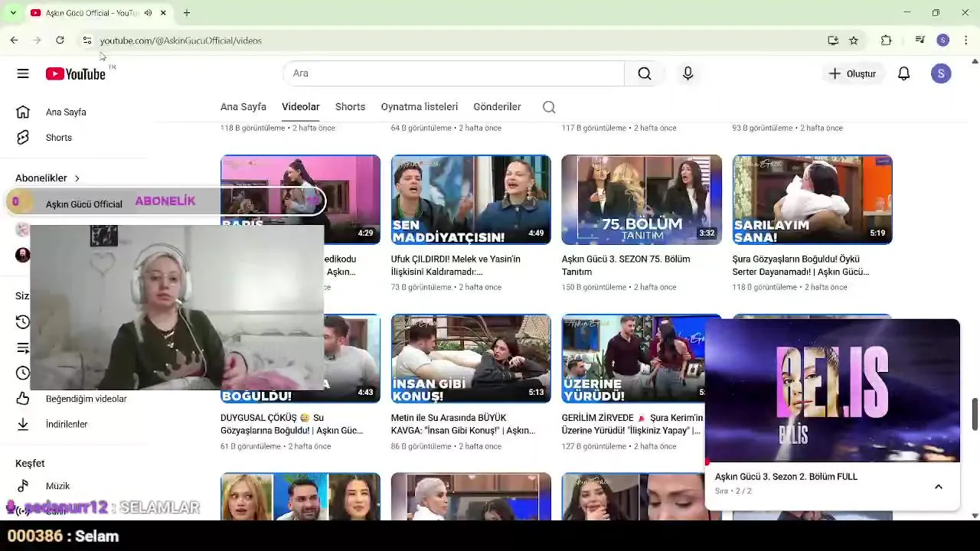The height and width of the screenshot is (551, 980).
Task: Open the notifications bell
Action: tap(904, 73)
